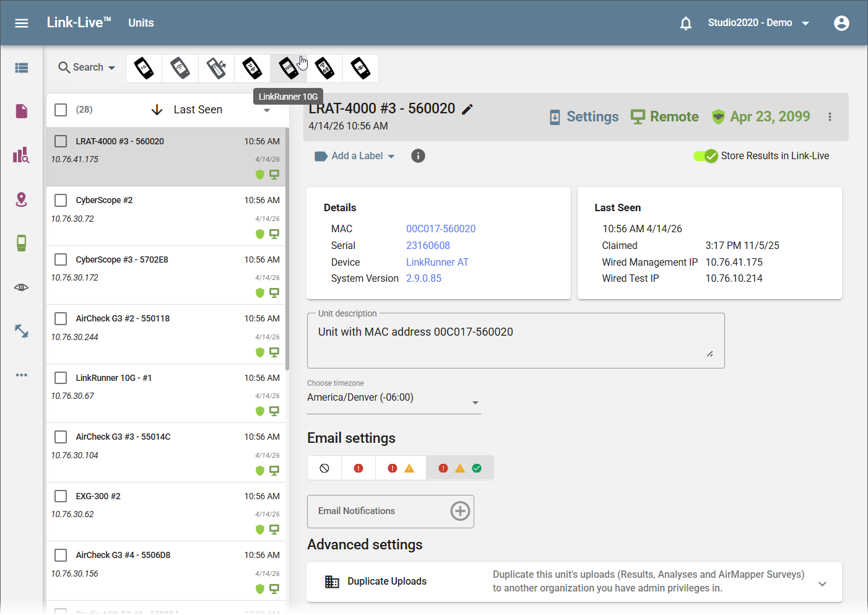
Task: Toggle Store Results in Link-Live switch
Action: coord(706,156)
